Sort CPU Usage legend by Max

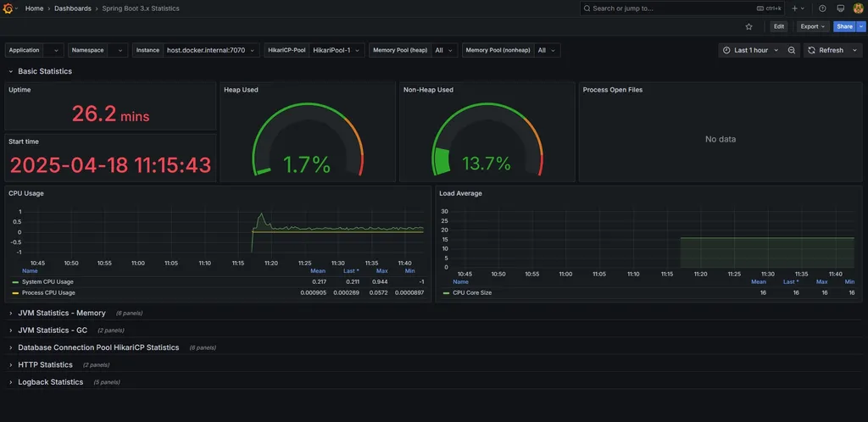click(382, 271)
